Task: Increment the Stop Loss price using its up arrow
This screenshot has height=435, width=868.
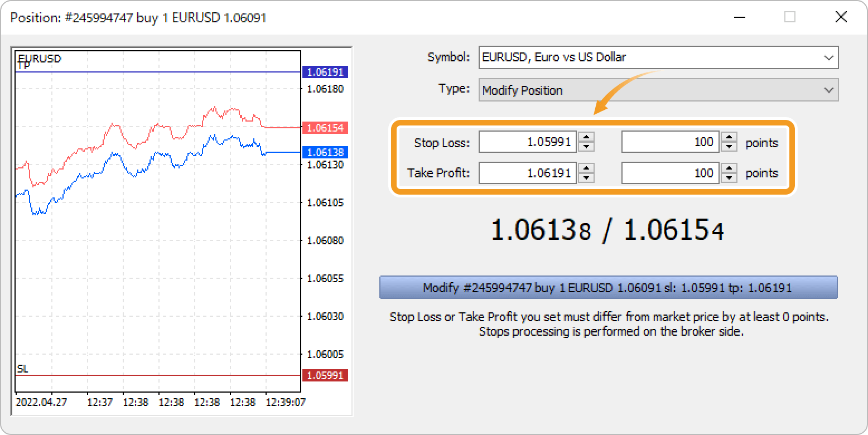Action: [x=586, y=138]
